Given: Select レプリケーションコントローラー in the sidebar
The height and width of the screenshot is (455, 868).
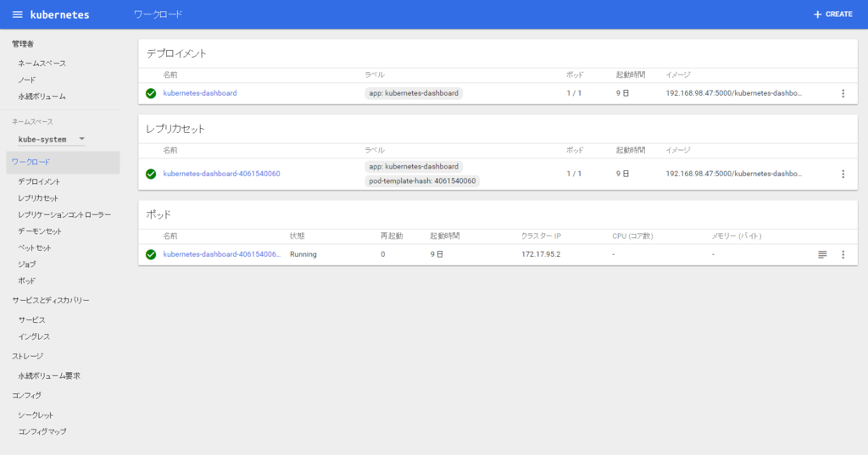Looking at the screenshot, I should (x=64, y=214).
